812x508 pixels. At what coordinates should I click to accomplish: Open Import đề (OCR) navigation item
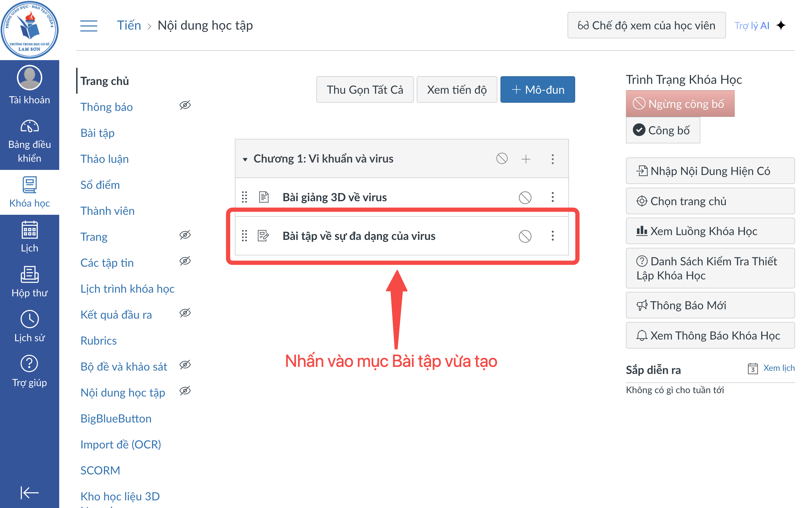[121, 444]
